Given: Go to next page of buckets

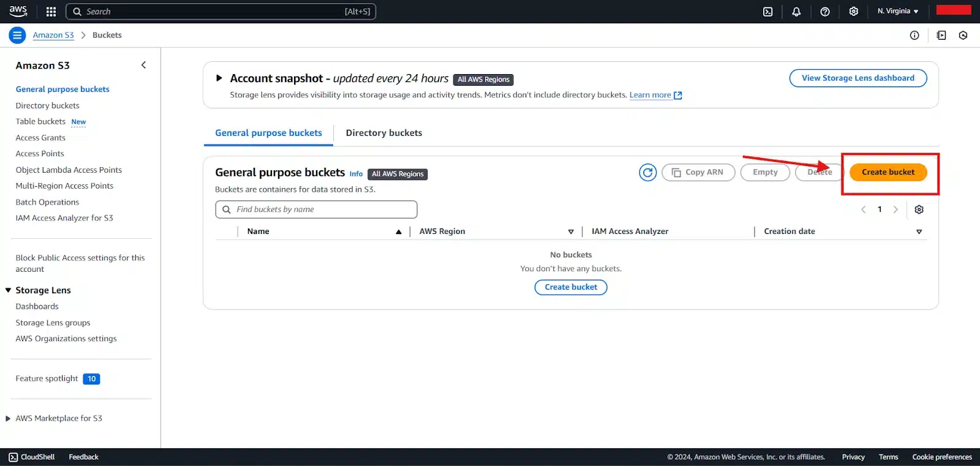Looking at the screenshot, I should click(x=895, y=209).
